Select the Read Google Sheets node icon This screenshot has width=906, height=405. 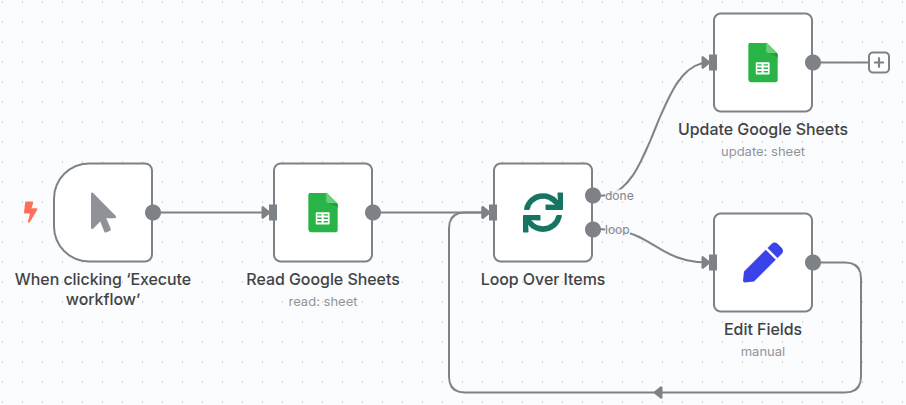coord(322,212)
